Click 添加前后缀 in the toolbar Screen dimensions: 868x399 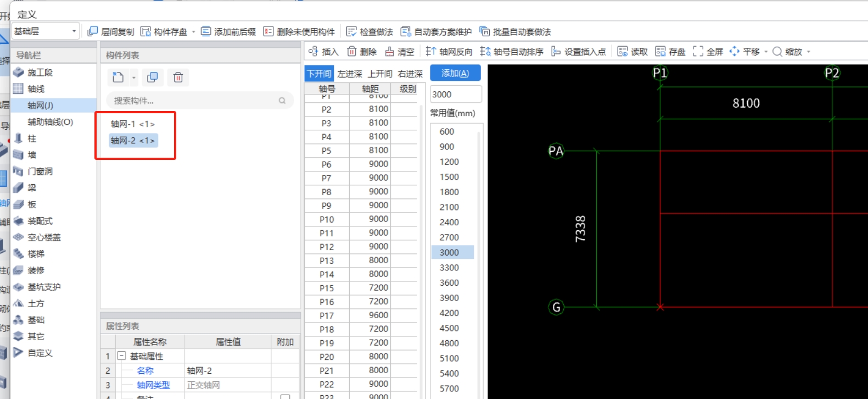pos(228,32)
